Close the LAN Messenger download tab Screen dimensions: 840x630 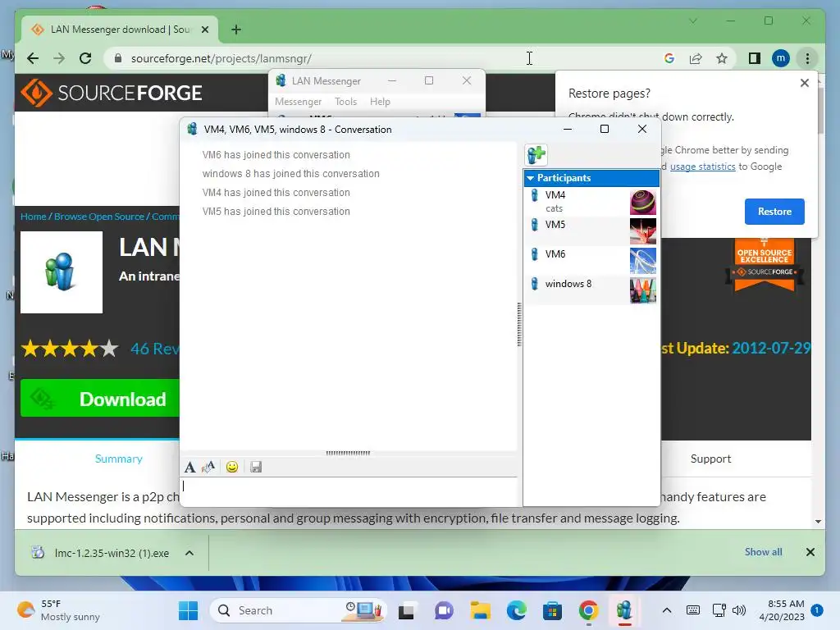[204, 30]
